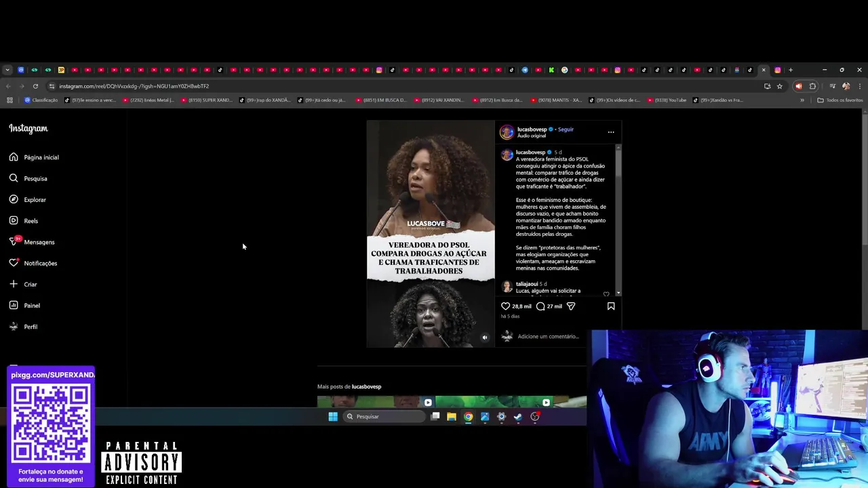
Task: Click lucasbovesp avatar in post header
Action: tap(507, 132)
